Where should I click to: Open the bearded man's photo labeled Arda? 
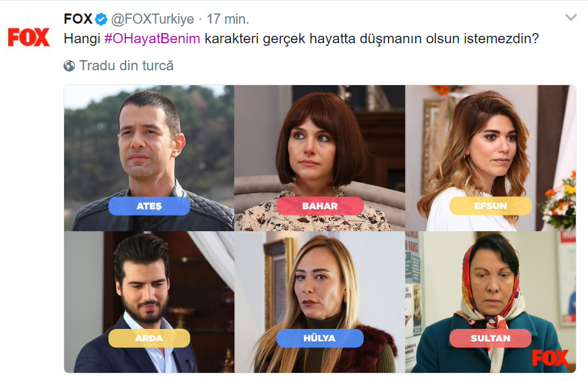tap(149, 302)
